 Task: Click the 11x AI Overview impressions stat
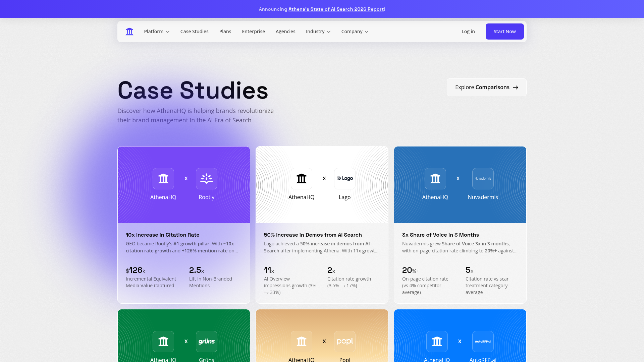(290, 281)
